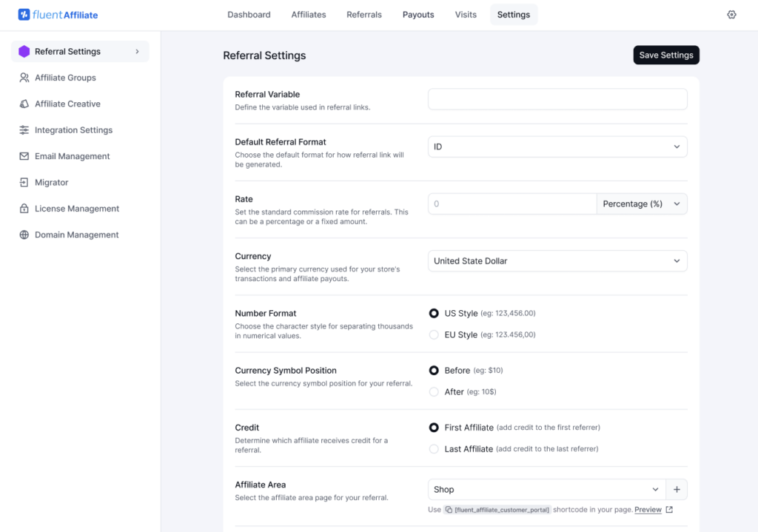Click the Integration Settings sliders icon
The height and width of the screenshot is (532, 758).
coord(24,130)
